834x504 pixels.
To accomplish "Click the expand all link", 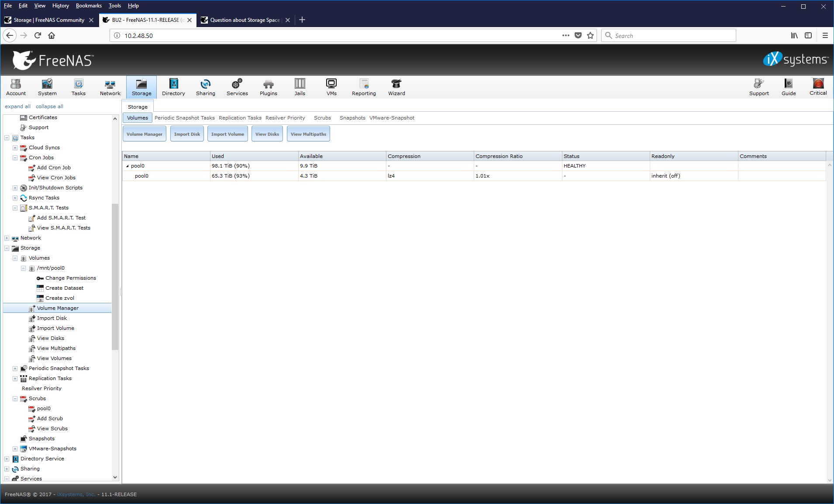I will (x=17, y=106).
